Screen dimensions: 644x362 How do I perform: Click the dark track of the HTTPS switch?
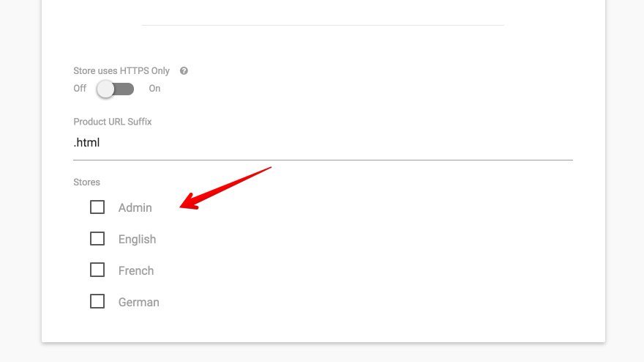pos(126,89)
